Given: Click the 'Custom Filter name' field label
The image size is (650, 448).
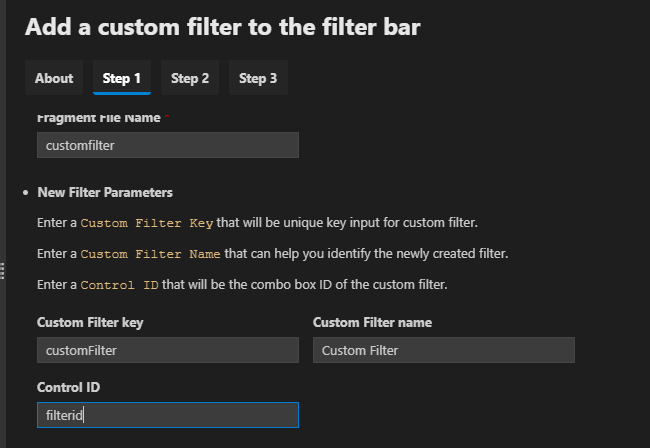Looking at the screenshot, I should point(372,322).
